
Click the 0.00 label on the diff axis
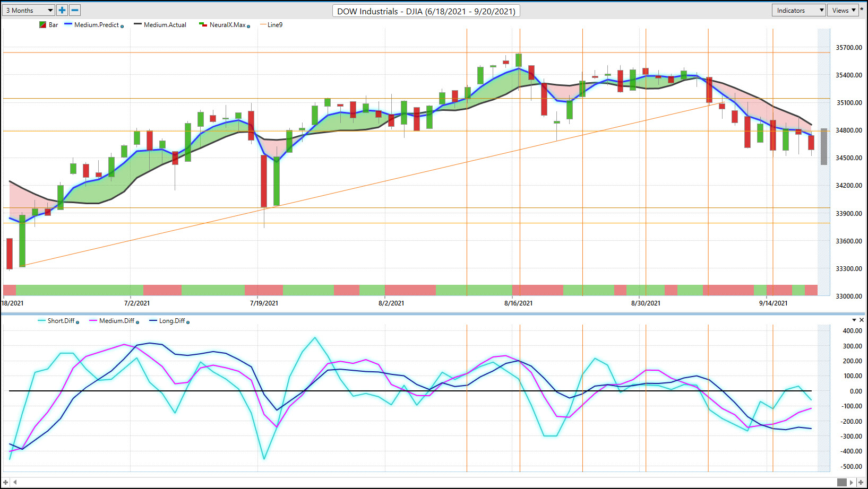(856, 391)
